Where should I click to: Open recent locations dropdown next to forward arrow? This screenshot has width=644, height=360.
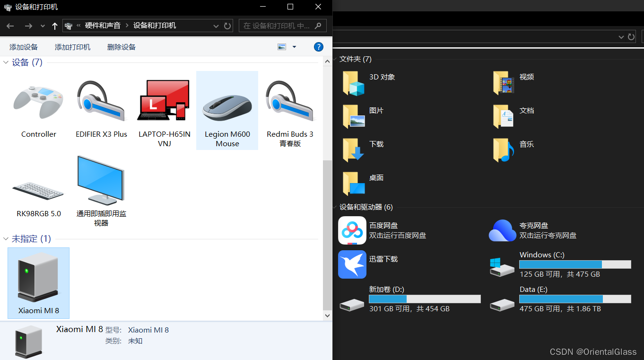click(43, 26)
